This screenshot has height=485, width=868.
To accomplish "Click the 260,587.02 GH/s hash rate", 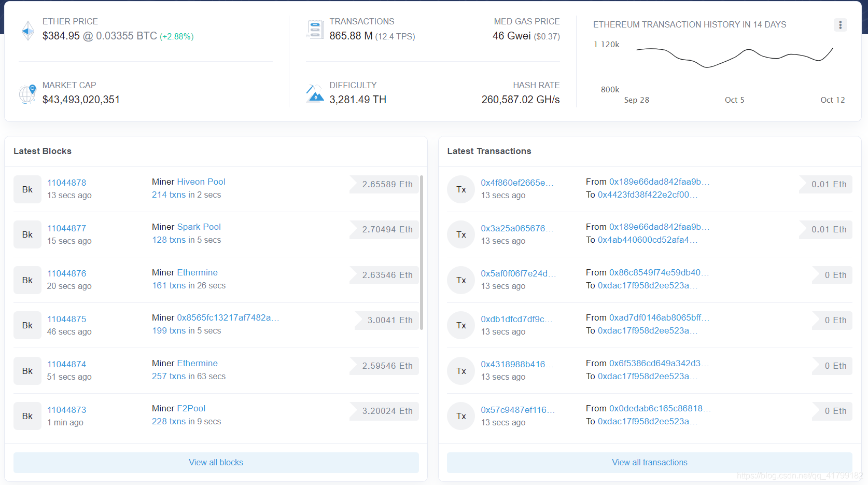I will (x=521, y=100).
